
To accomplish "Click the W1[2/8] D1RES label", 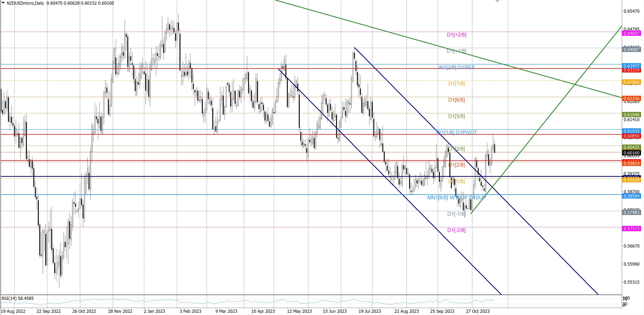I will point(456,67).
